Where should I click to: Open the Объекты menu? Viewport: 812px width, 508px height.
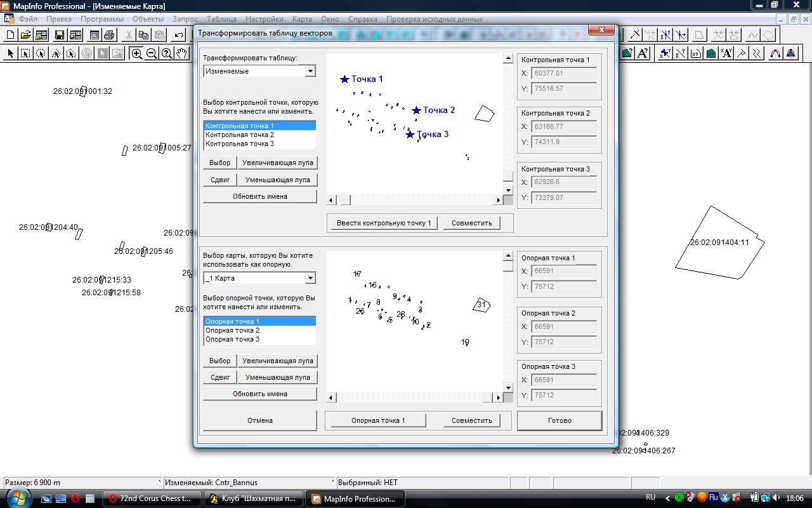tap(148, 19)
